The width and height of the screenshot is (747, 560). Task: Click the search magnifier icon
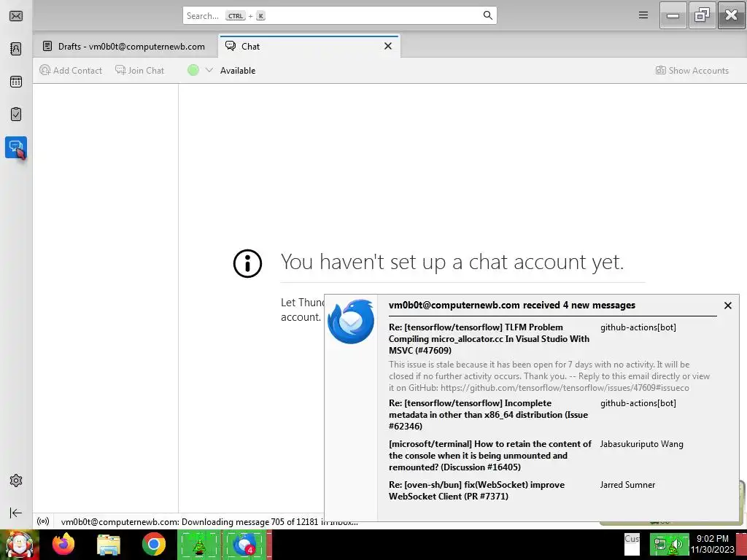[487, 15]
